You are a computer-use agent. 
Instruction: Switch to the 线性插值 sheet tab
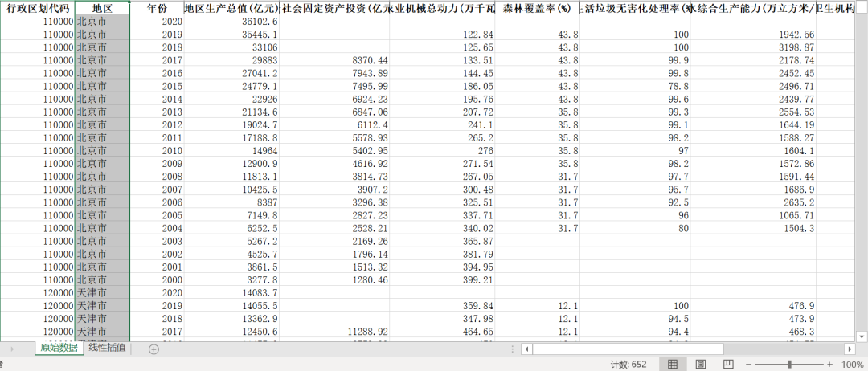pyautogui.click(x=108, y=349)
